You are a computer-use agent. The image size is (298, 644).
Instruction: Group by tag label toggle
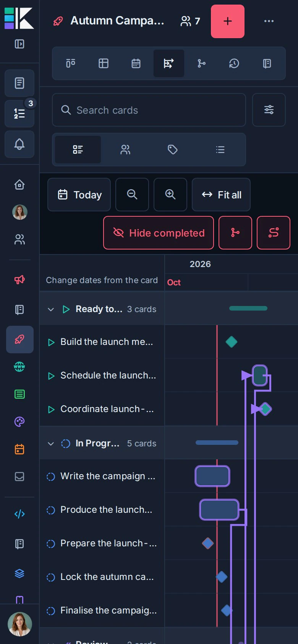173,150
